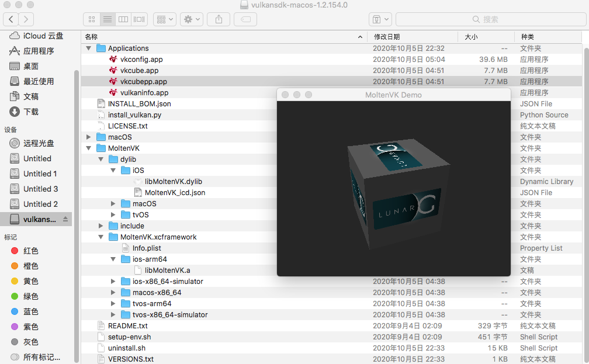
Task: Open iCloud 云盘 in sidebar
Action: pos(36,36)
